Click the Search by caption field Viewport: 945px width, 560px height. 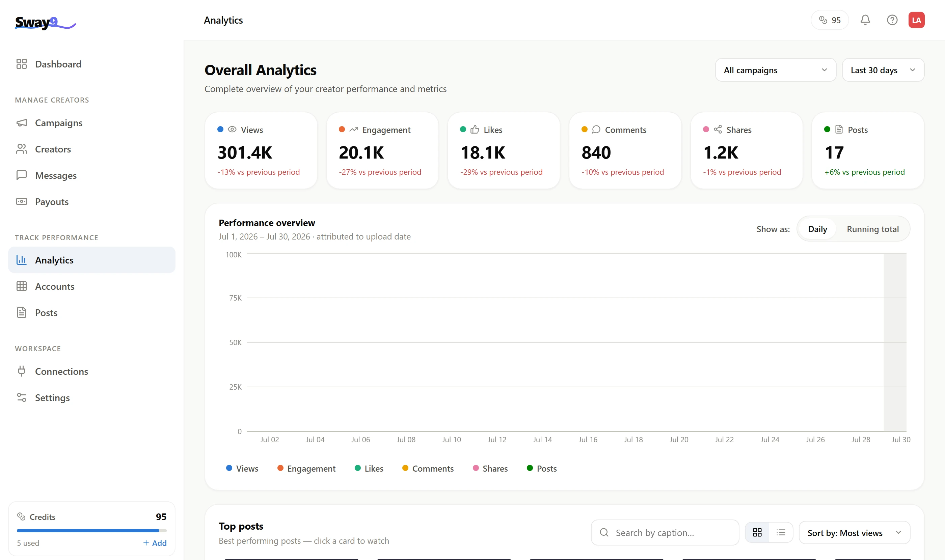(665, 532)
